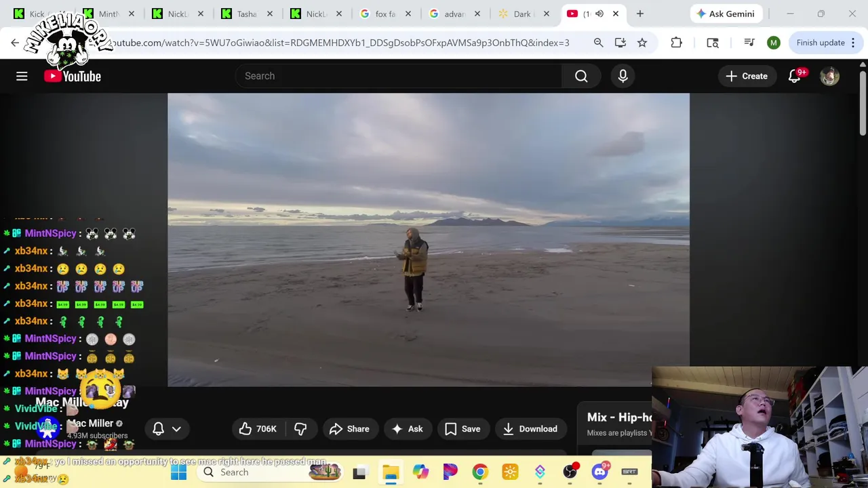The image size is (868, 488).
Task: Open the orange sun app on the taskbar
Action: click(x=510, y=472)
